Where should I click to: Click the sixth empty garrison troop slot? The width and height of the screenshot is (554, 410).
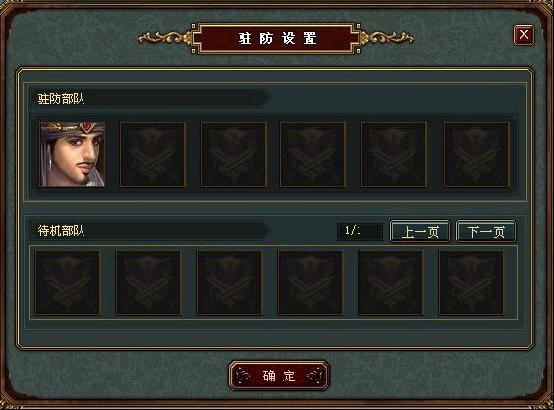point(477,154)
